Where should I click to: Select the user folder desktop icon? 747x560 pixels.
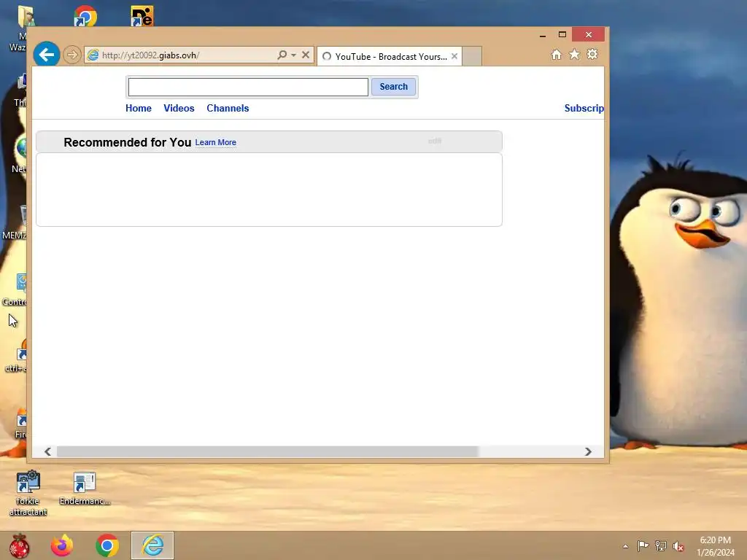23,28
